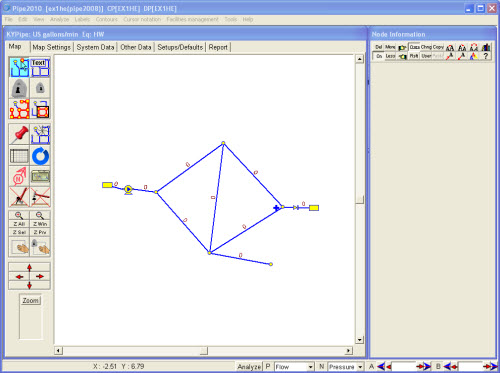
Task: Pan the map down with red arrow
Action: [29, 285]
